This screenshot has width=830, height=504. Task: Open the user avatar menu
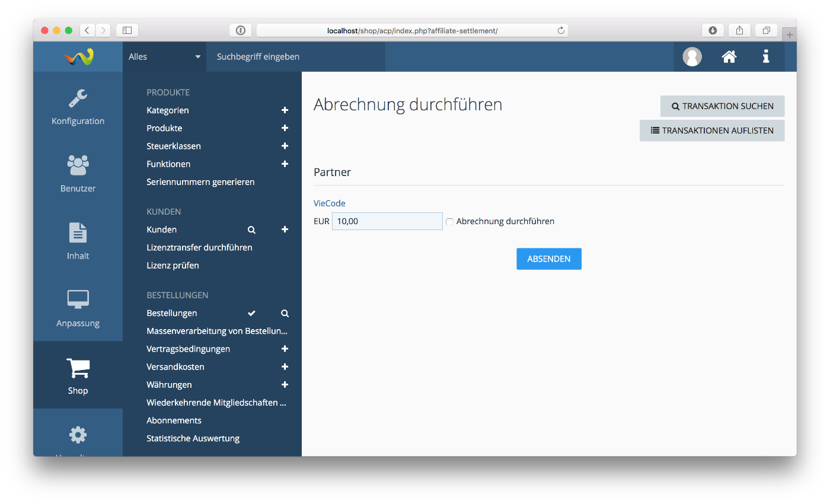click(x=692, y=57)
